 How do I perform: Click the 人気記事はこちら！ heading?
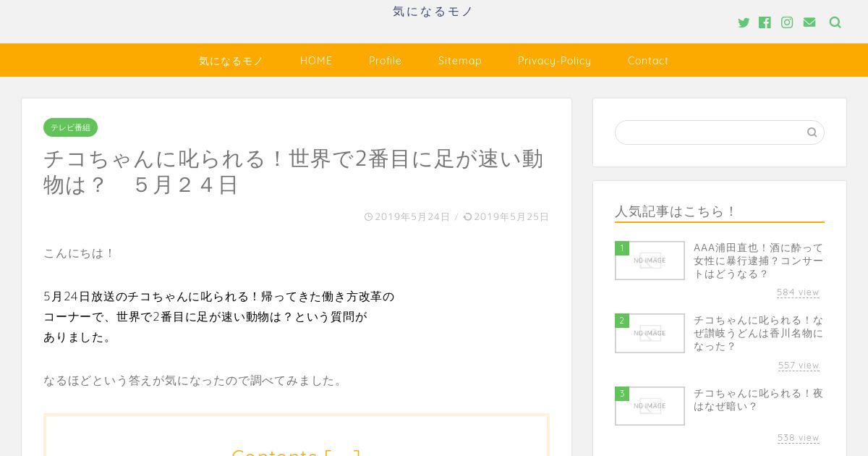(676, 211)
